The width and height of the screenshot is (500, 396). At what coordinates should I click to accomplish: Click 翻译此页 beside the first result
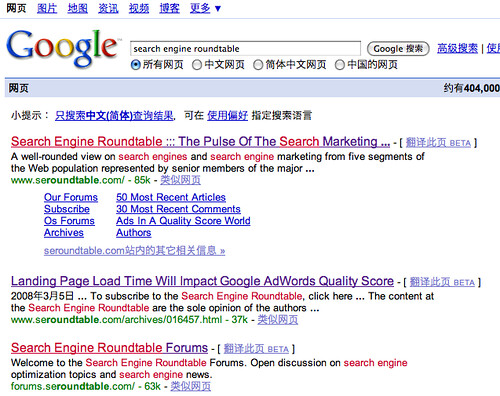[x=438, y=143]
